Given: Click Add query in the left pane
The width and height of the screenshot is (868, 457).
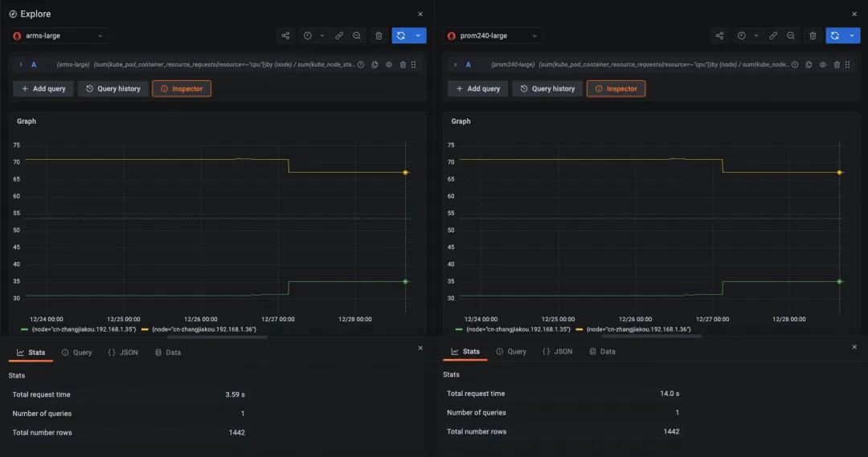Looking at the screenshot, I should [x=43, y=88].
